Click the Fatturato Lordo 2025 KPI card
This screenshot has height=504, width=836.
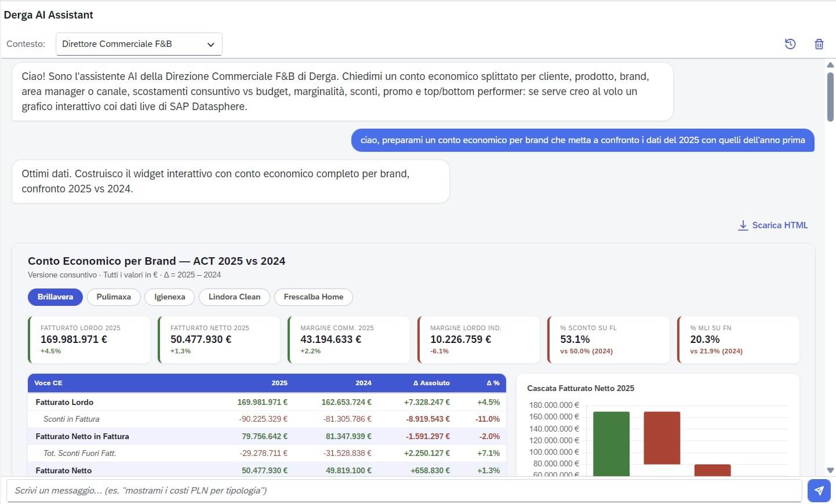89,340
